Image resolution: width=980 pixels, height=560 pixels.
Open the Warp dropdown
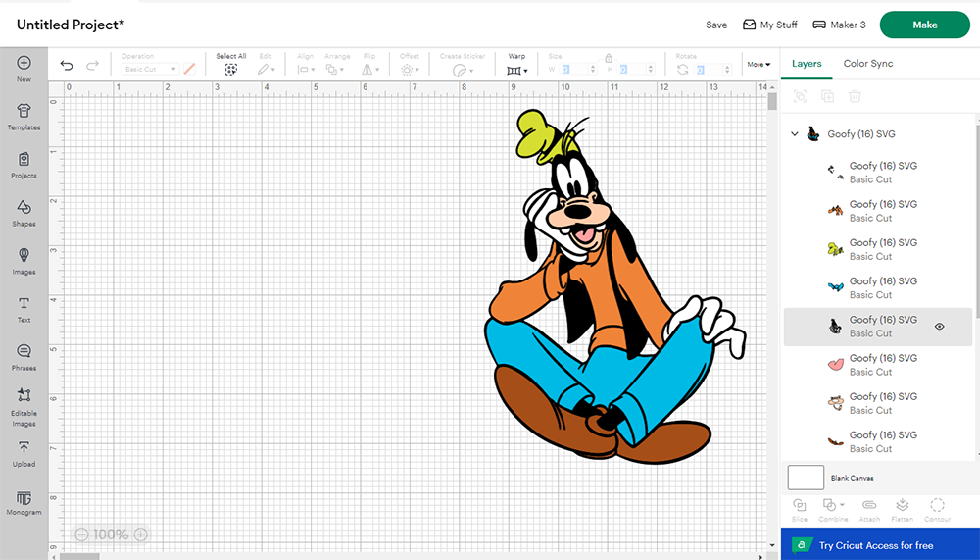click(x=516, y=71)
